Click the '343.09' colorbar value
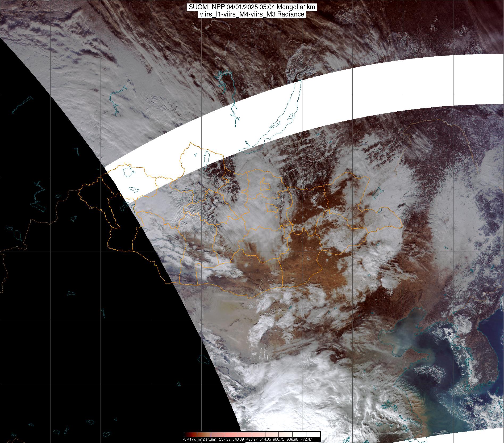Image resolution: width=504 pixels, height=443 pixels. tap(238, 439)
